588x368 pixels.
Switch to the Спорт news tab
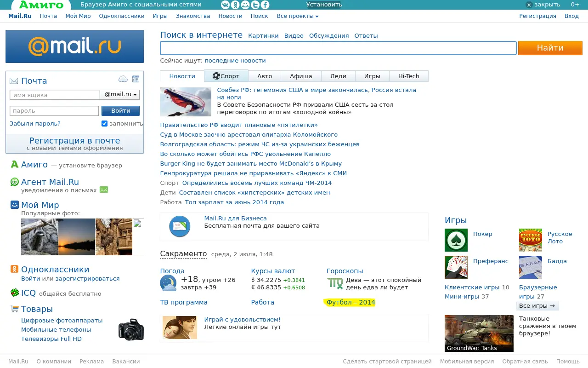(226, 76)
